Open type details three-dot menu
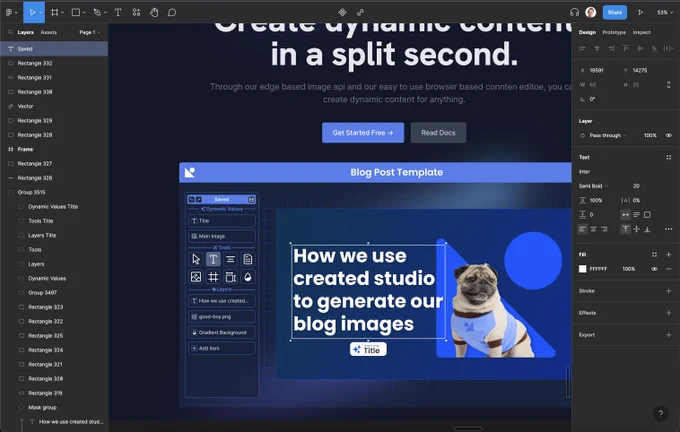The height and width of the screenshot is (432, 680). (x=668, y=229)
